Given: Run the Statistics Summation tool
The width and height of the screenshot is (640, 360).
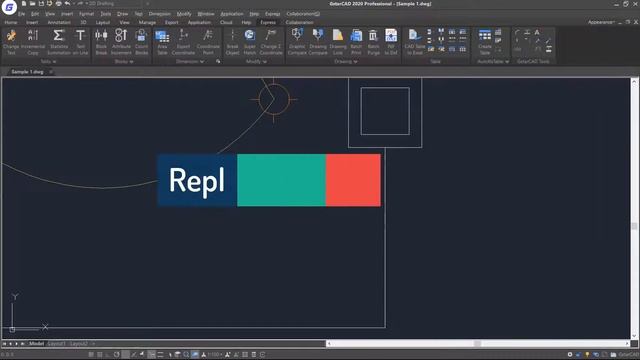Looking at the screenshot, I should pos(59,42).
